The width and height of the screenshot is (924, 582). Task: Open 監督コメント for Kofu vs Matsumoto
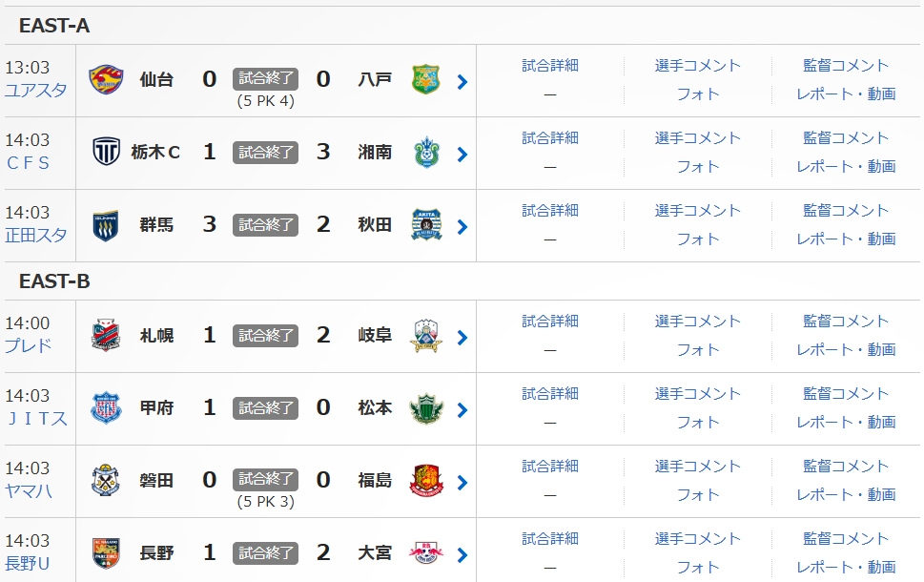(x=846, y=393)
